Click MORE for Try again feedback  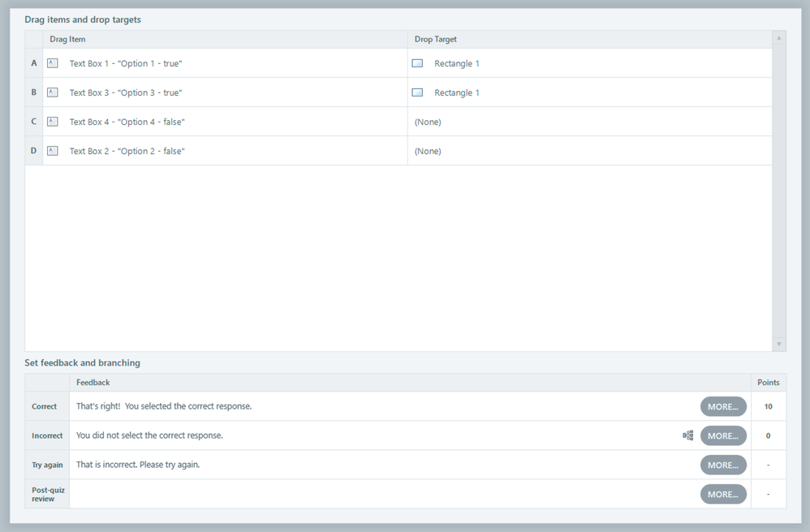723,465
